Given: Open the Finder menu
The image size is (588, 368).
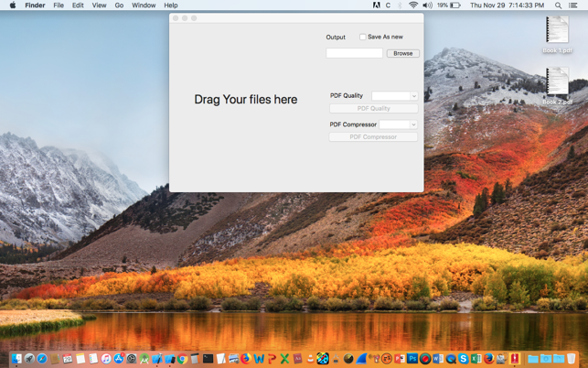Looking at the screenshot, I should point(35,5).
